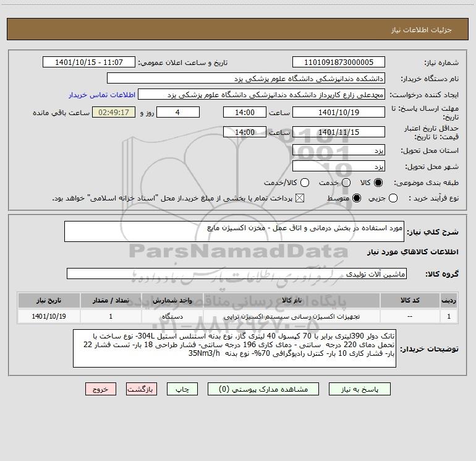The height and width of the screenshot is (461, 476).
Task: Click the اطلاعات کالاهای مورد نیاز heading
Action: pyautogui.click(x=413, y=252)
